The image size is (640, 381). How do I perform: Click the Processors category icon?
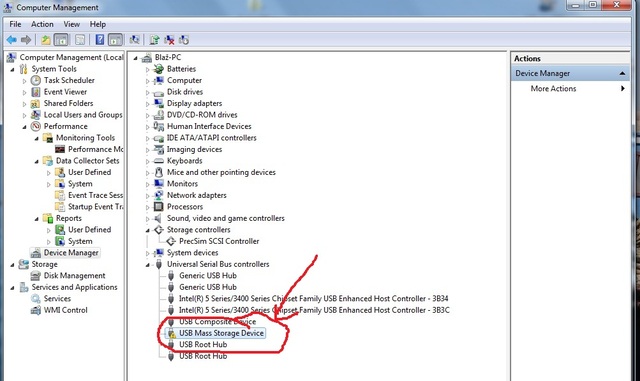click(159, 207)
